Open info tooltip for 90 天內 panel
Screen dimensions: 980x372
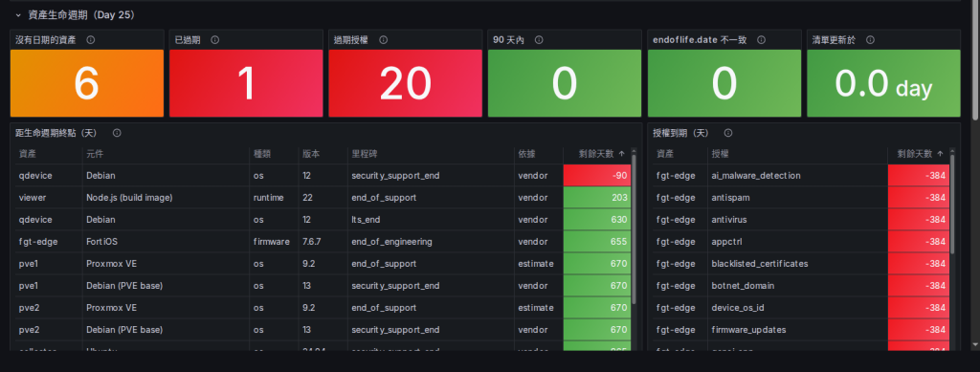[539, 40]
